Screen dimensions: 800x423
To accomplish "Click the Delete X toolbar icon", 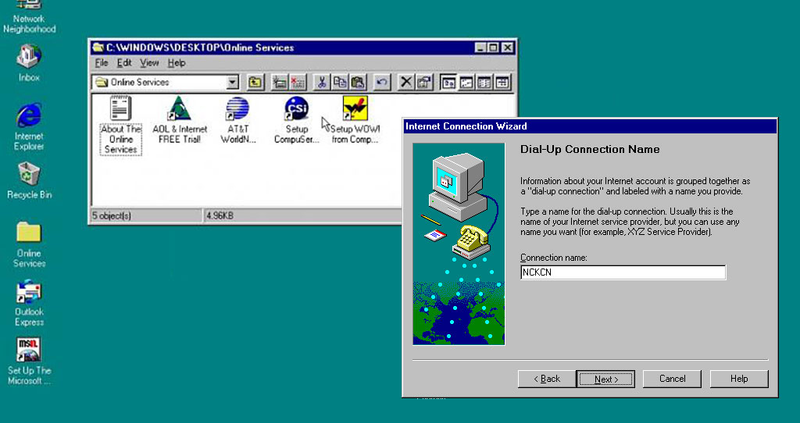I will click(x=406, y=82).
